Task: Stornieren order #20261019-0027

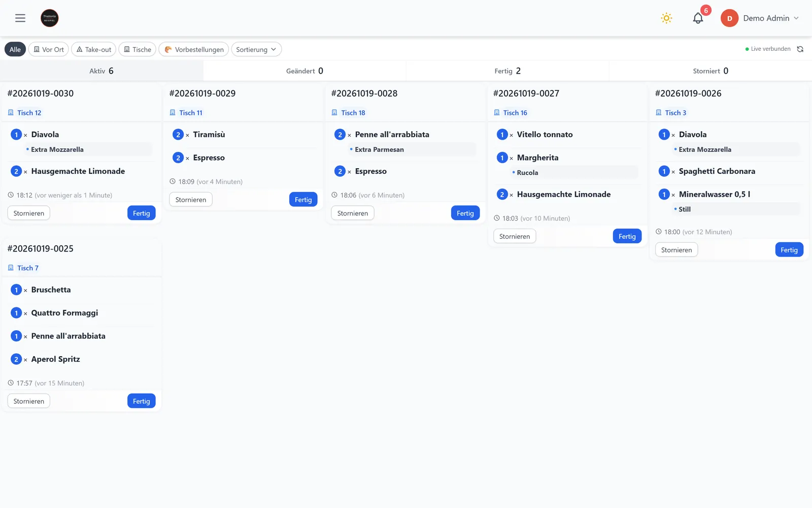Action: click(515, 236)
